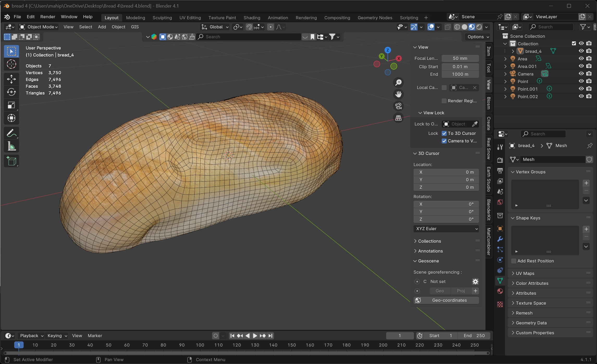Uncheck Lock To 3D Cursor
Viewport: 597px width, 364px height.
point(444,133)
